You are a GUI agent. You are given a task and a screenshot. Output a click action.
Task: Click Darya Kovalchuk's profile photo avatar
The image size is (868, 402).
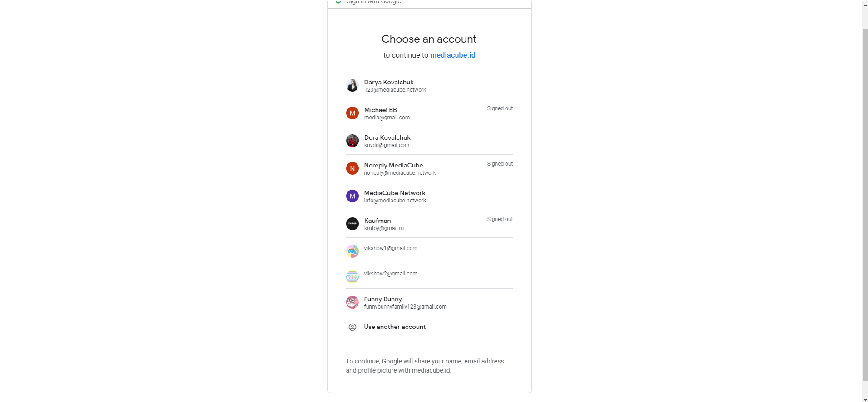(x=352, y=85)
